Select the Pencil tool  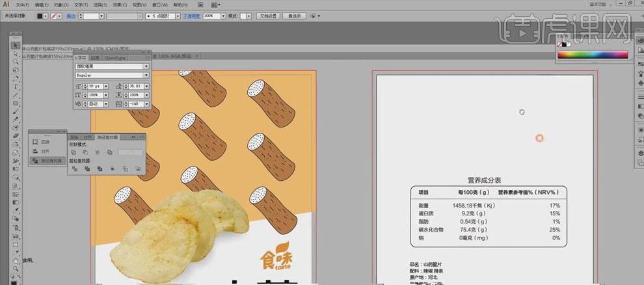point(16,120)
